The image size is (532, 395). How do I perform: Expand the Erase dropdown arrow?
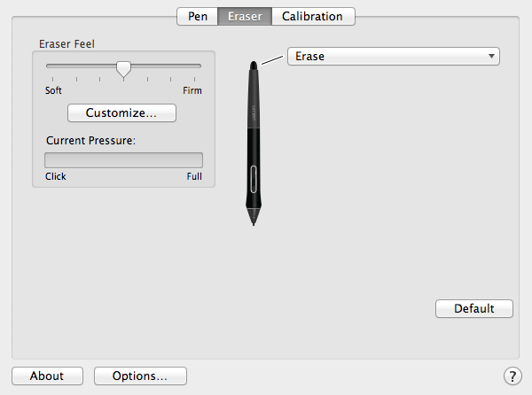(x=491, y=56)
